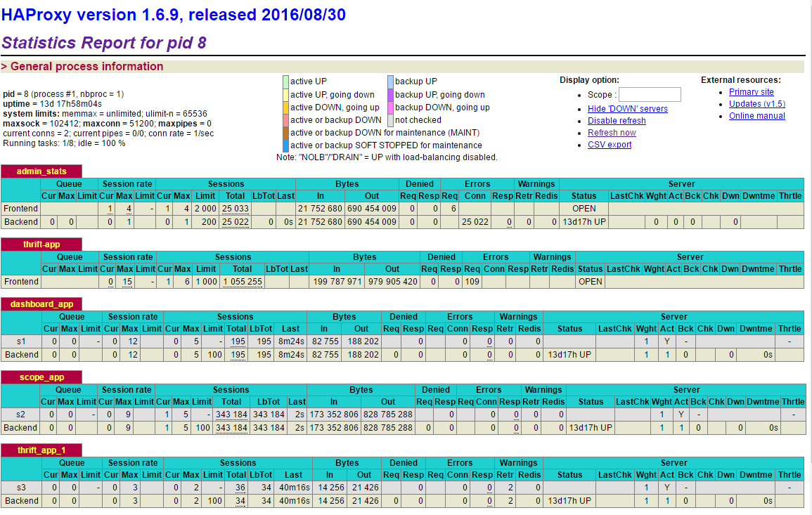This screenshot has width=812, height=515.
Task: Click scope_app s2 sessions total 343 184
Action: tap(231, 415)
